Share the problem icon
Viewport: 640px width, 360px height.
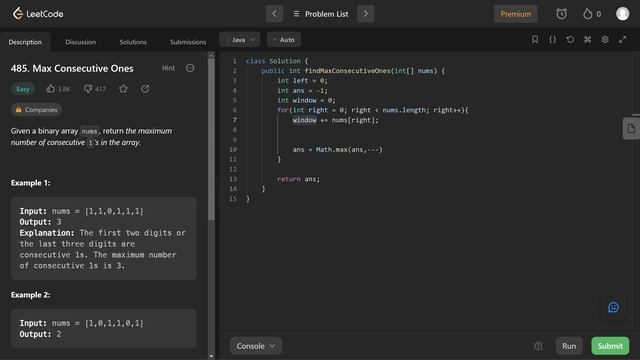[x=145, y=89]
